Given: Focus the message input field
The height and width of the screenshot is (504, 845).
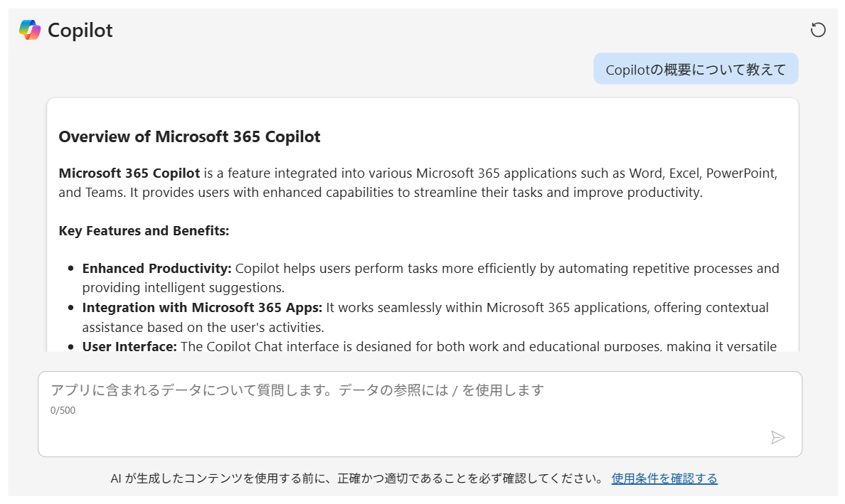Looking at the screenshot, I should pos(420,414).
